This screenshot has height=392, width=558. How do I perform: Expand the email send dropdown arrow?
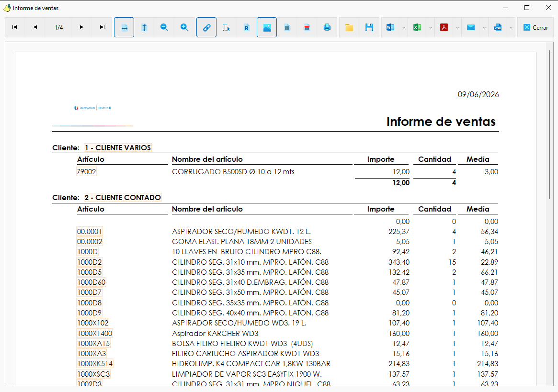[x=484, y=27]
